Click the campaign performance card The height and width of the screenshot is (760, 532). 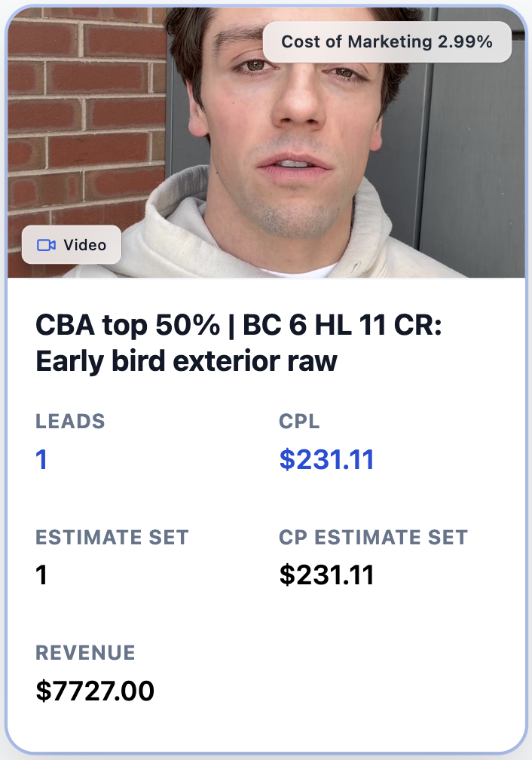click(x=266, y=528)
